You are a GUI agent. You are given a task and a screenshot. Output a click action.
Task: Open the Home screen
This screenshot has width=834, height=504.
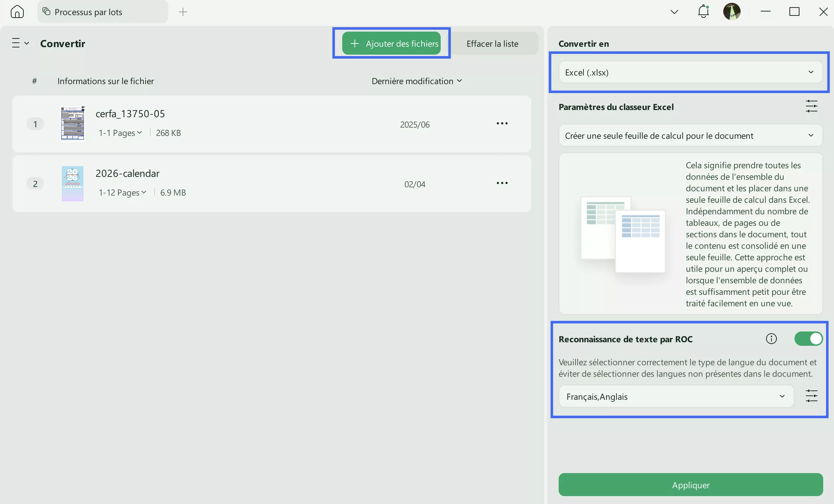[18, 12]
